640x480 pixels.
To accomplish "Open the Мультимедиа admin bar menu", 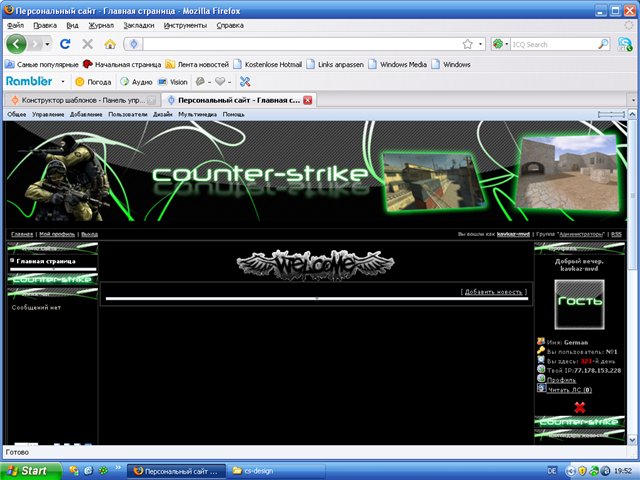I will pyautogui.click(x=198, y=114).
